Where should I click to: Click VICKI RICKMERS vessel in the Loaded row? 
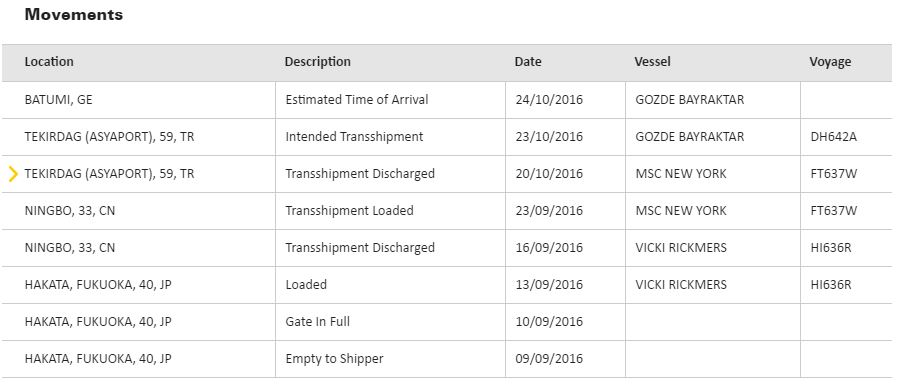[x=681, y=284]
